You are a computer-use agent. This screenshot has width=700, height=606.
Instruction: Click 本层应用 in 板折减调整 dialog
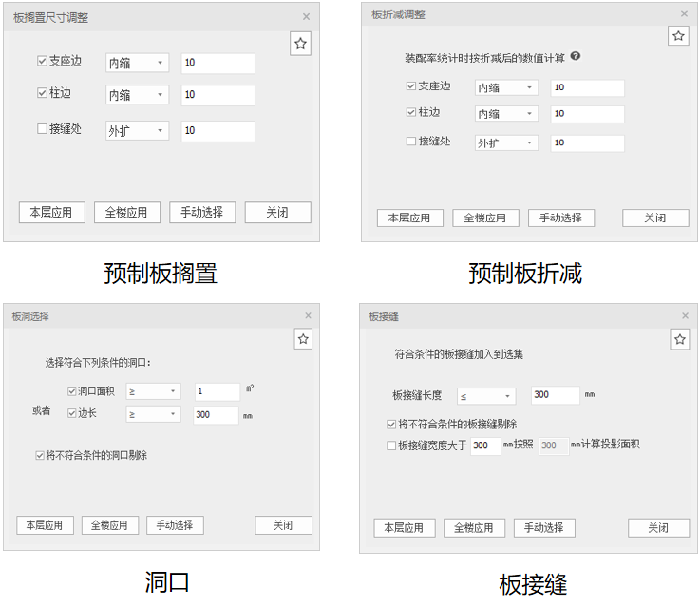409,218
